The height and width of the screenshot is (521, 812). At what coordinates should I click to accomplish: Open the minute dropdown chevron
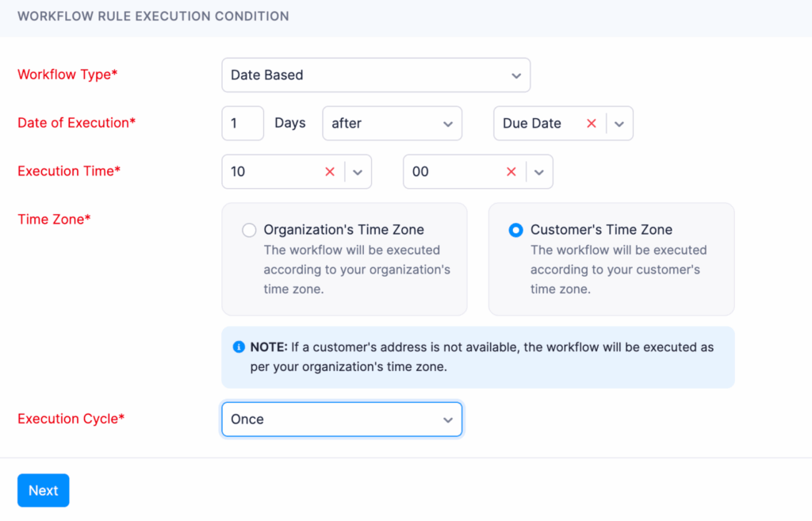(538, 172)
